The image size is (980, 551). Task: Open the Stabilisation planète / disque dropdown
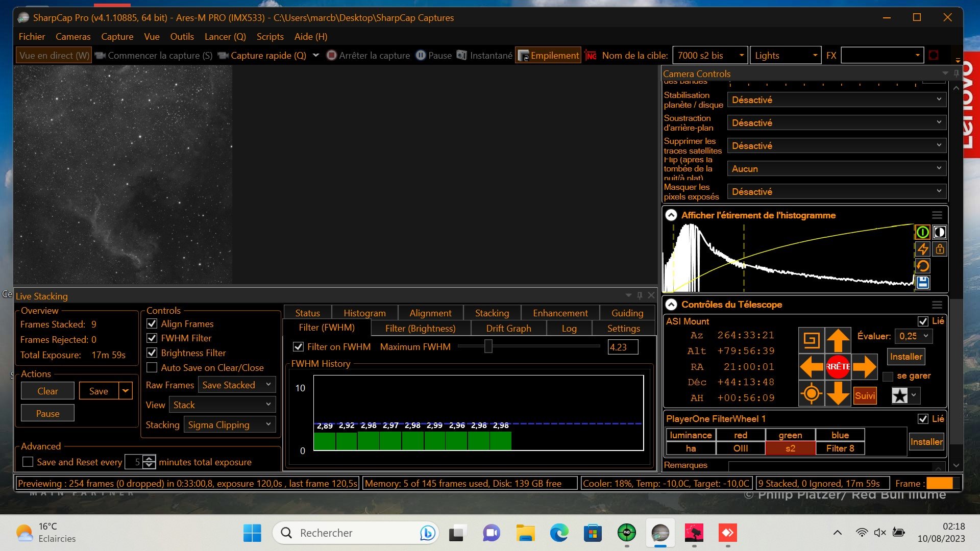point(837,100)
